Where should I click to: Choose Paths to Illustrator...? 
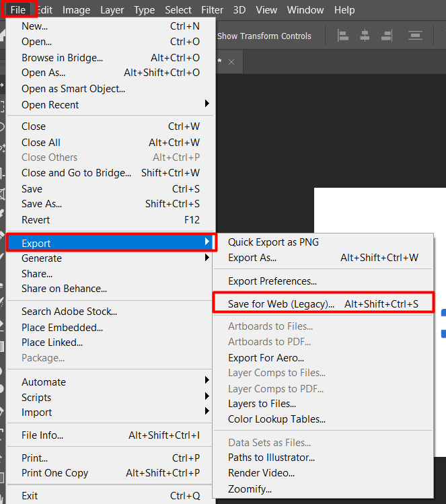coord(324,458)
